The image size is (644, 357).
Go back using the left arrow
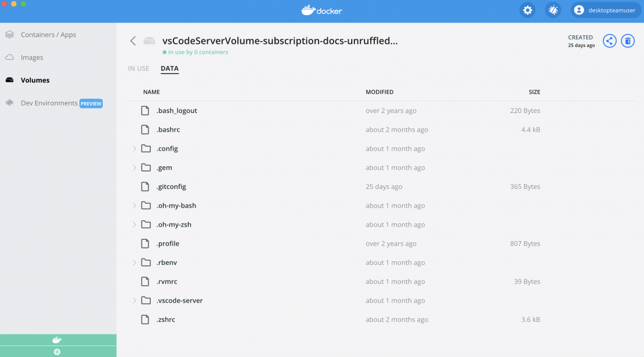[x=133, y=41]
